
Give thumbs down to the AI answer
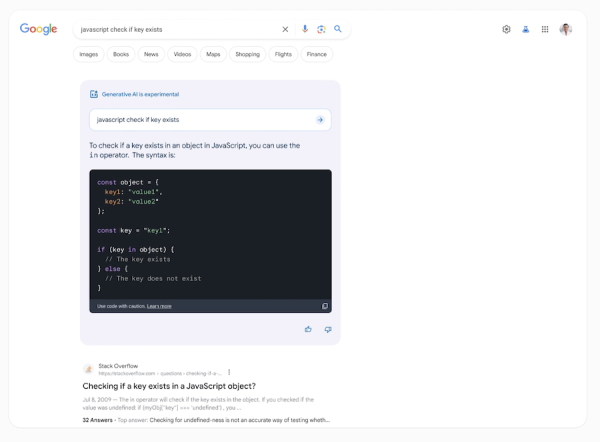pyautogui.click(x=327, y=329)
